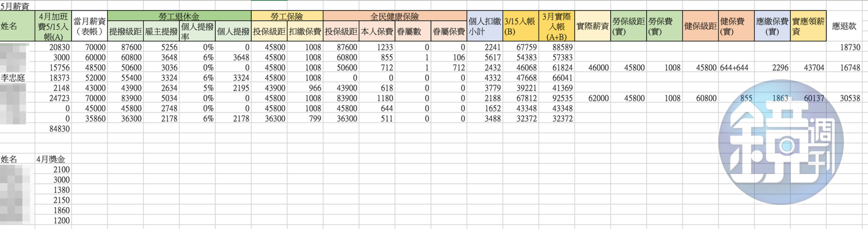
Task: Click the 4月加班費5/15入帳(A) column header
Action: 53,26
